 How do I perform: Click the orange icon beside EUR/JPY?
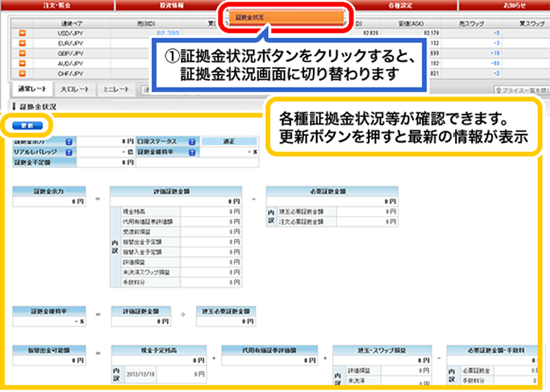point(22,43)
